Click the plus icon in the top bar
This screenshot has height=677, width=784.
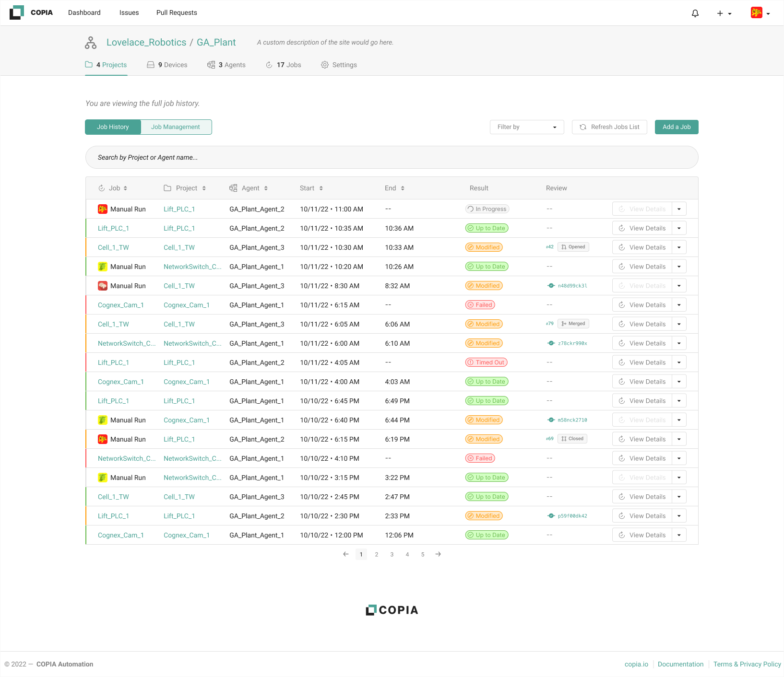click(x=719, y=13)
